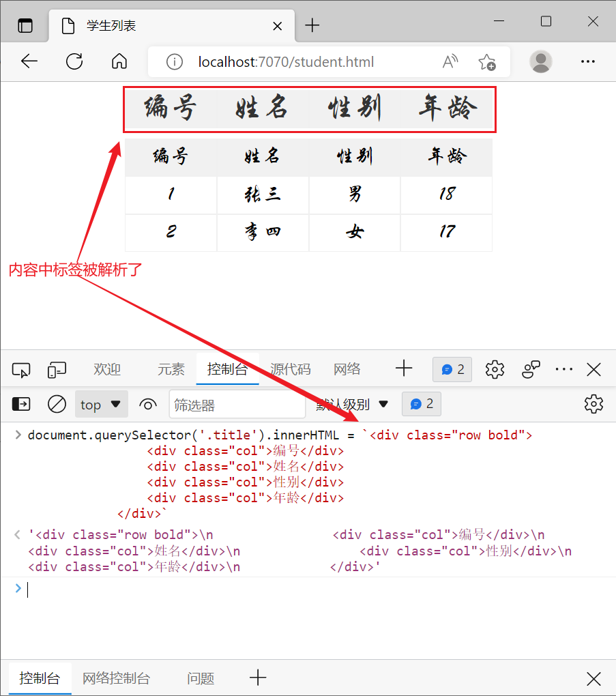
Task: Open the user profile avatar
Action: [x=540, y=61]
